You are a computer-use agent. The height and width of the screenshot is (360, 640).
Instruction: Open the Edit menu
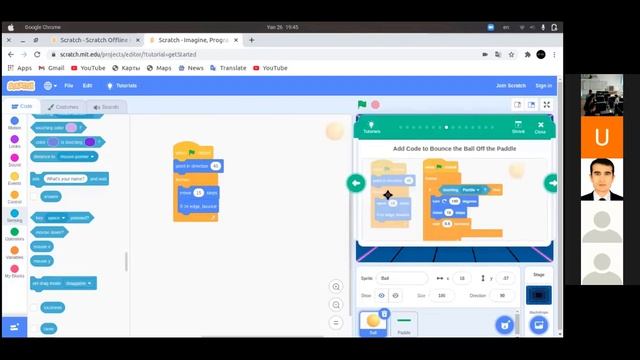(87, 86)
